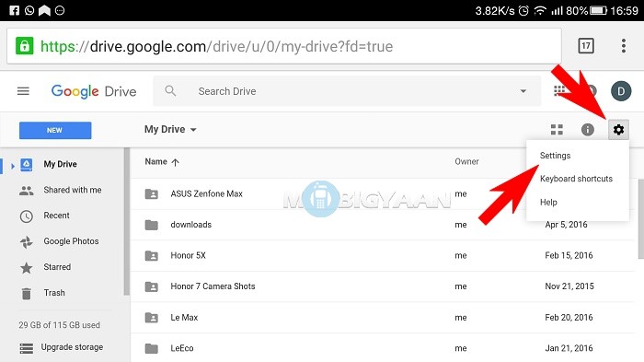The height and width of the screenshot is (362, 644).
Task: Show details with the info icon
Action: [x=587, y=130]
